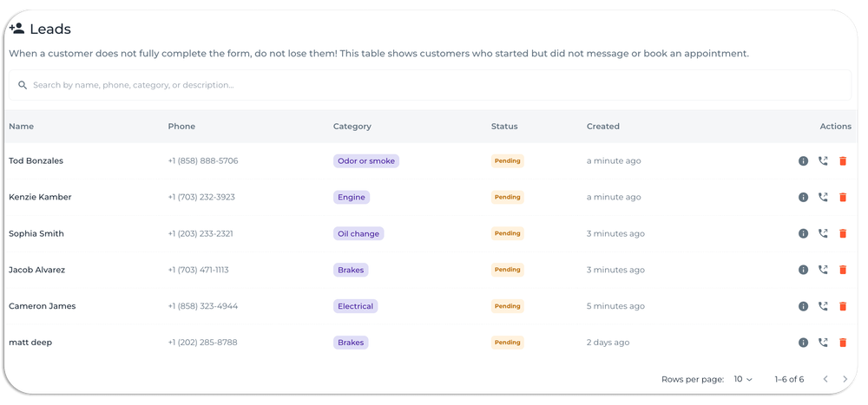The height and width of the screenshot is (405, 868).
Task: Click call icon for Kenzie Kamber
Action: click(x=823, y=198)
